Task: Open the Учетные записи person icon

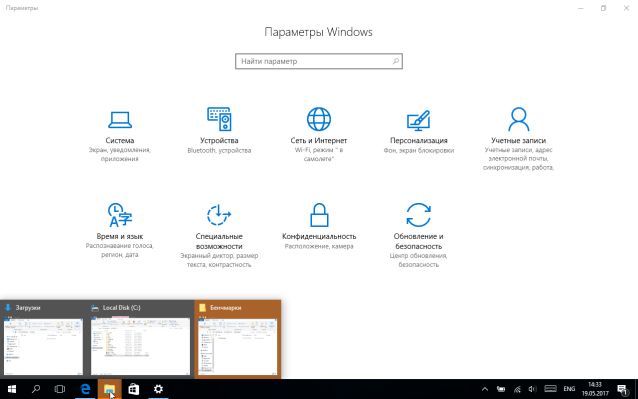Action: click(518, 119)
